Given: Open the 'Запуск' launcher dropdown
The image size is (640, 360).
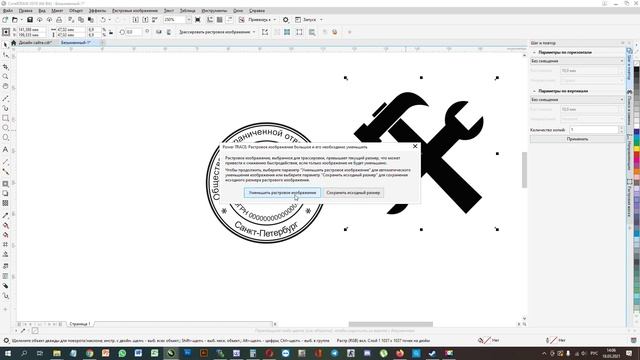Looking at the screenshot, I should [321, 20].
